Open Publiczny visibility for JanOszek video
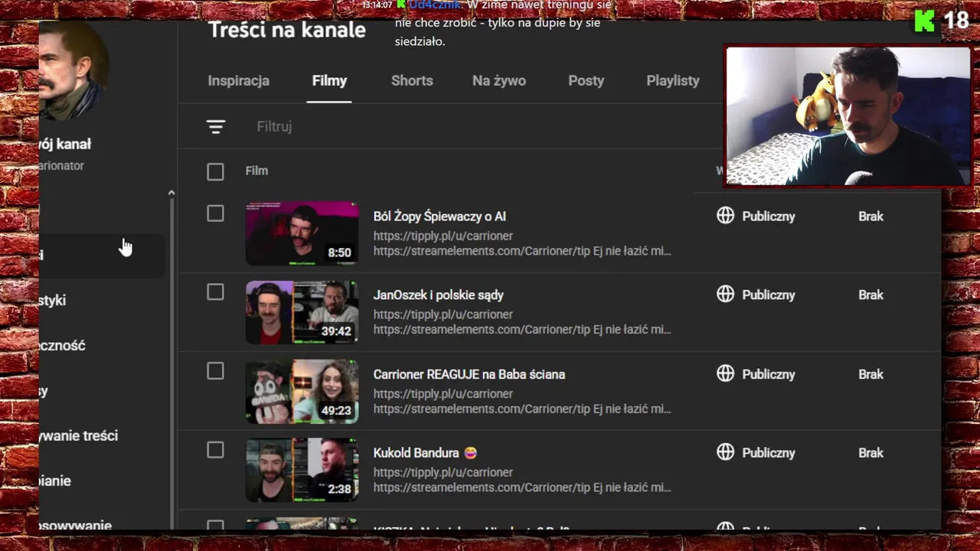 (769, 295)
